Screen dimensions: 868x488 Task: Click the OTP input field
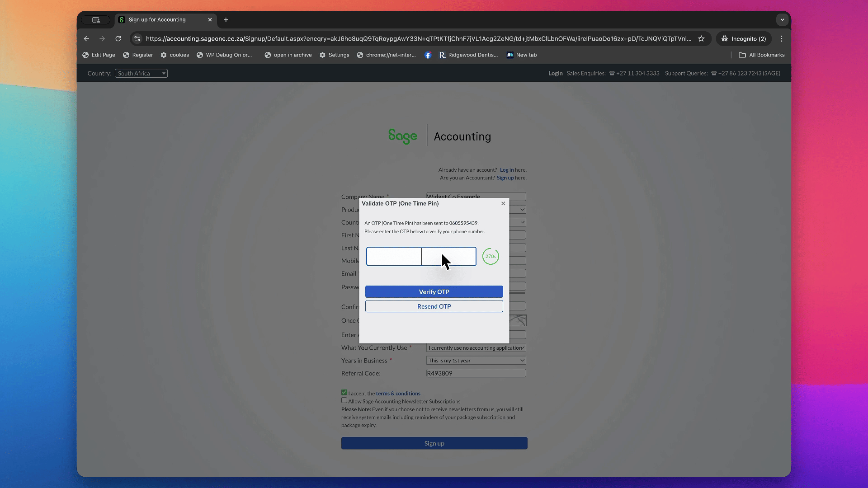coord(421,256)
